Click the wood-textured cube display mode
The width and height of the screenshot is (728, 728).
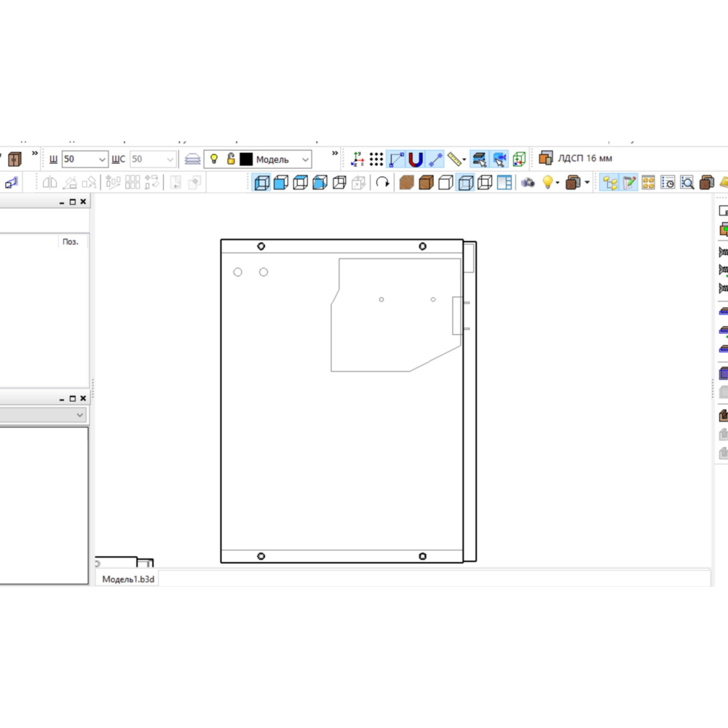[406, 183]
